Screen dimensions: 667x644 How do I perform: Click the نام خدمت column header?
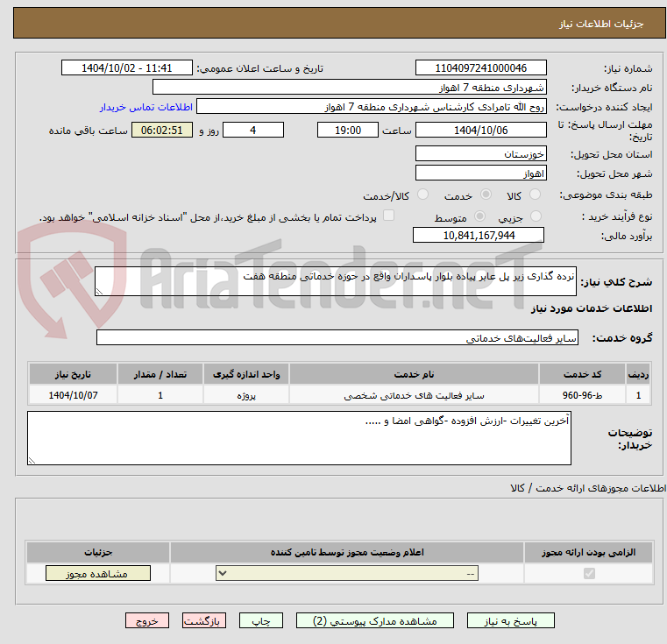click(414, 374)
